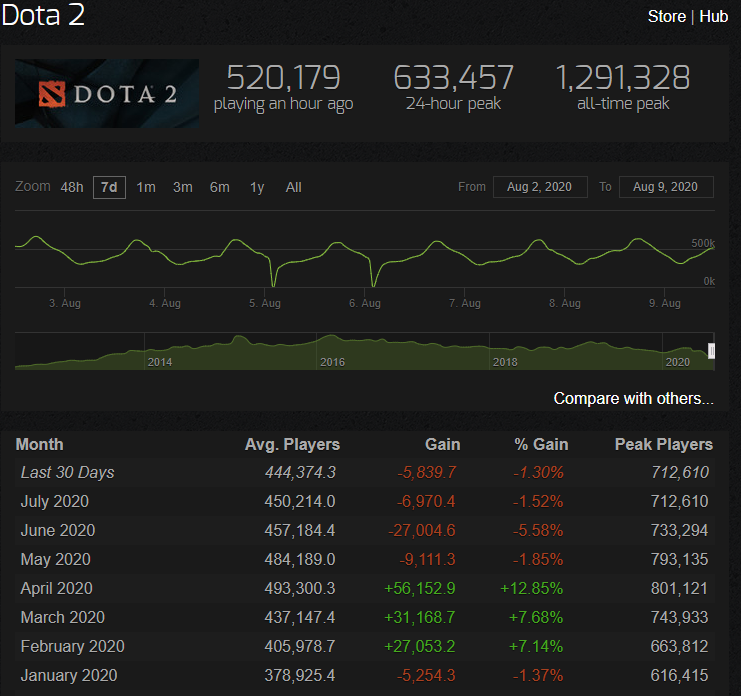The height and width of the screenshot is (696, 741).
Task: Grab the navigator range handle at chart end
Action: 711,351
